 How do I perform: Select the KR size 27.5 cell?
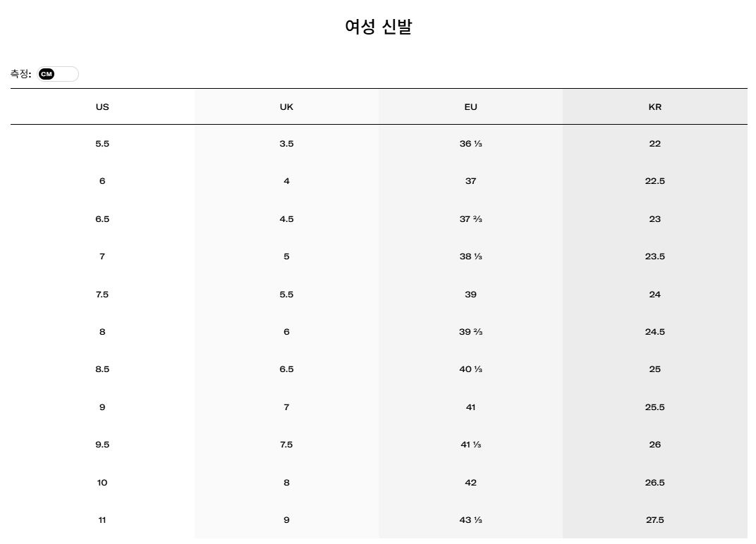pos(654,520)
